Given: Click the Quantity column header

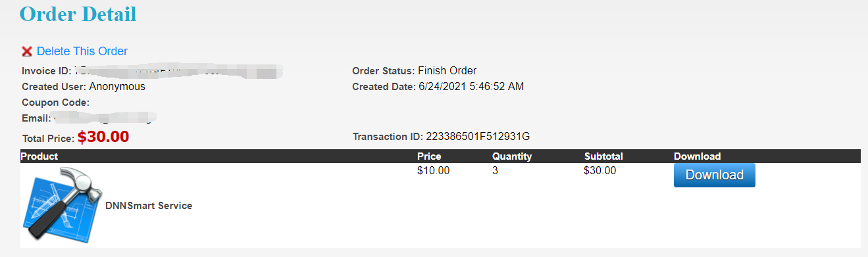Looking at the screenshot, I should click(x=512, y=156).
